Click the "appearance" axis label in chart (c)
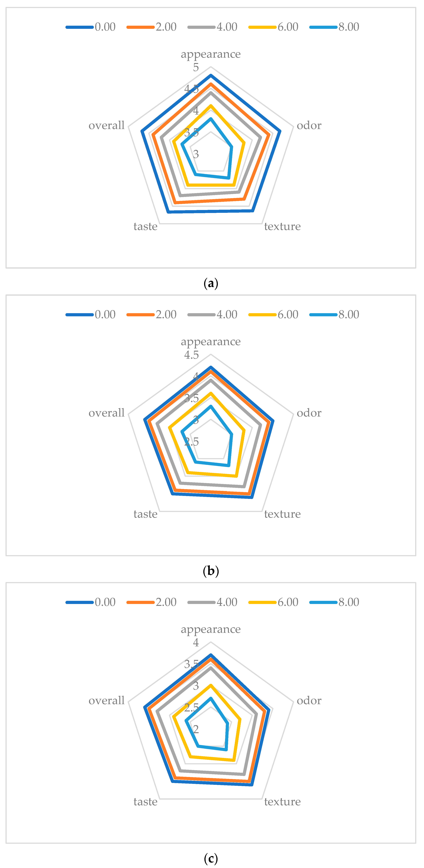Screen dimensions: 424x868 pos(211,629)
